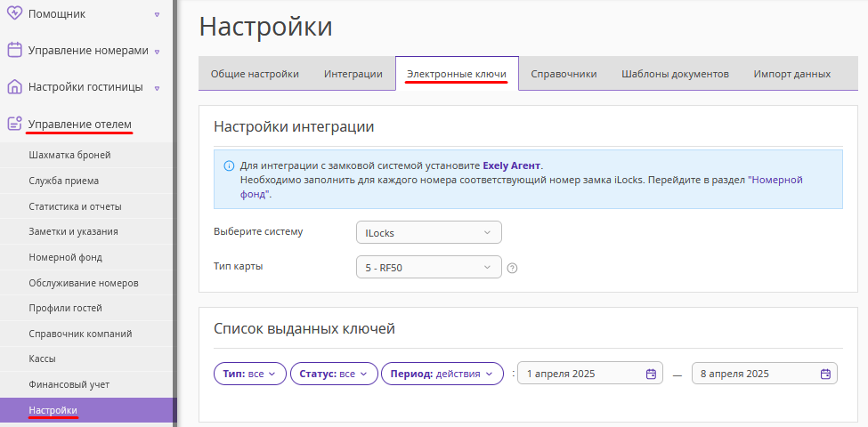This screenshot has width=868, height=427.
Task: Select the Электронные ключи tab
Action: click(x=457, y=74)
